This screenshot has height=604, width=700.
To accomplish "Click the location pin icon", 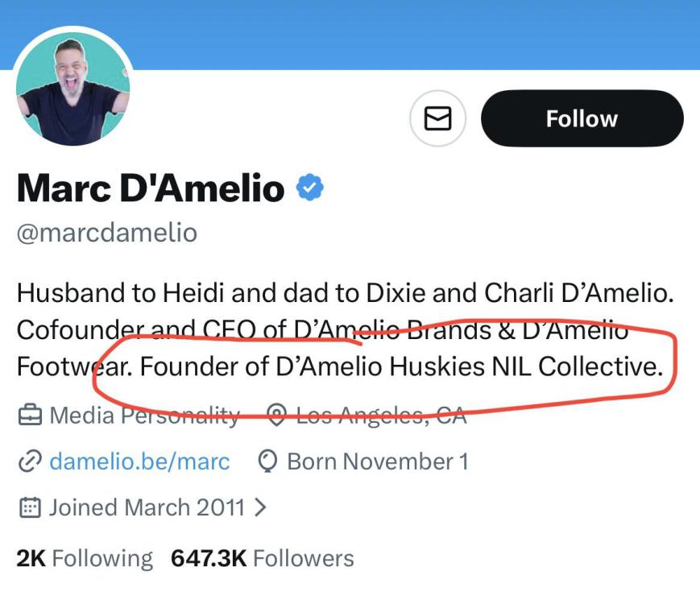I will (277, 416).
